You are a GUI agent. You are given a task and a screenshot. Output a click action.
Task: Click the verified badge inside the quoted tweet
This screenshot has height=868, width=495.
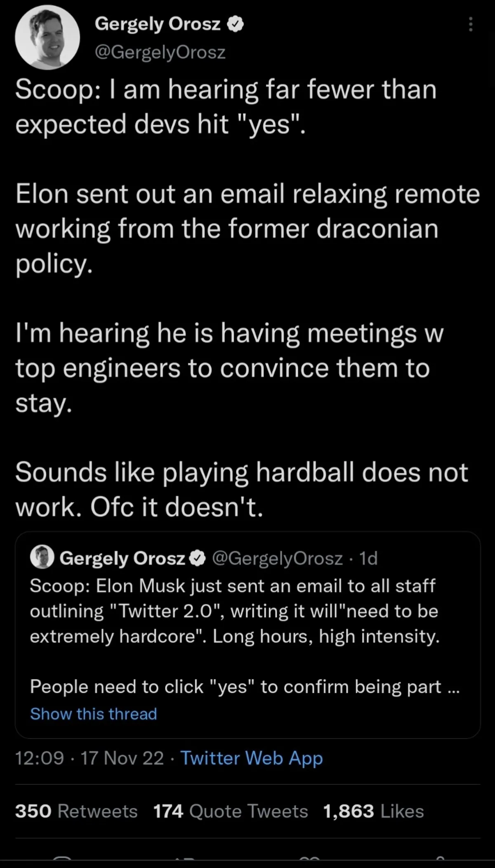pos(198,558)
